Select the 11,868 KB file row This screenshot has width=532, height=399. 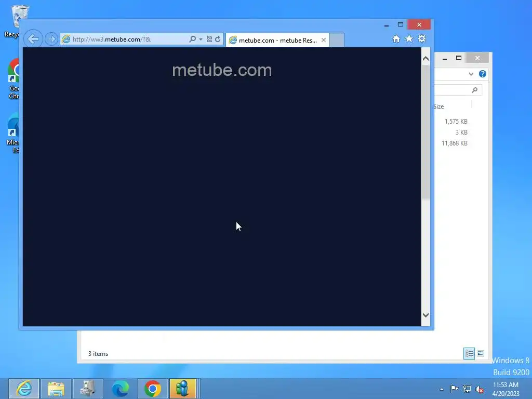click(x=455, y=143)
